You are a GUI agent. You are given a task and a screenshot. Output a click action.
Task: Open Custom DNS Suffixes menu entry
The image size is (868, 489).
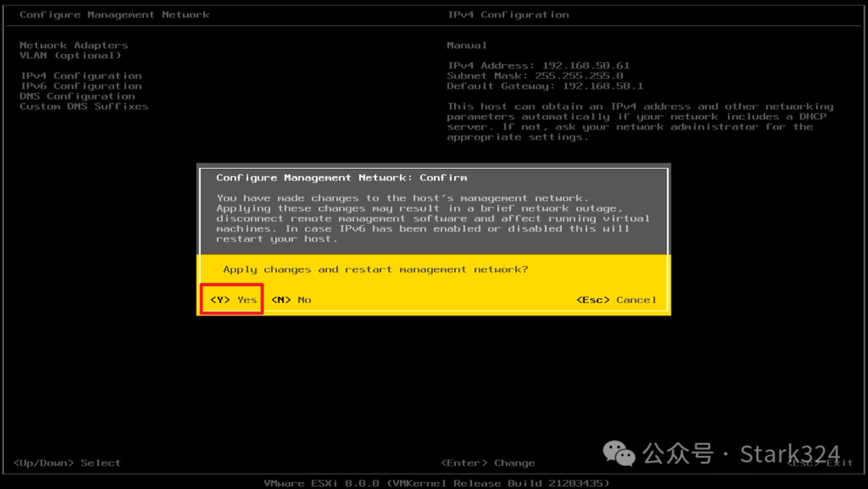pyautogui.click(x=84, y=106)
